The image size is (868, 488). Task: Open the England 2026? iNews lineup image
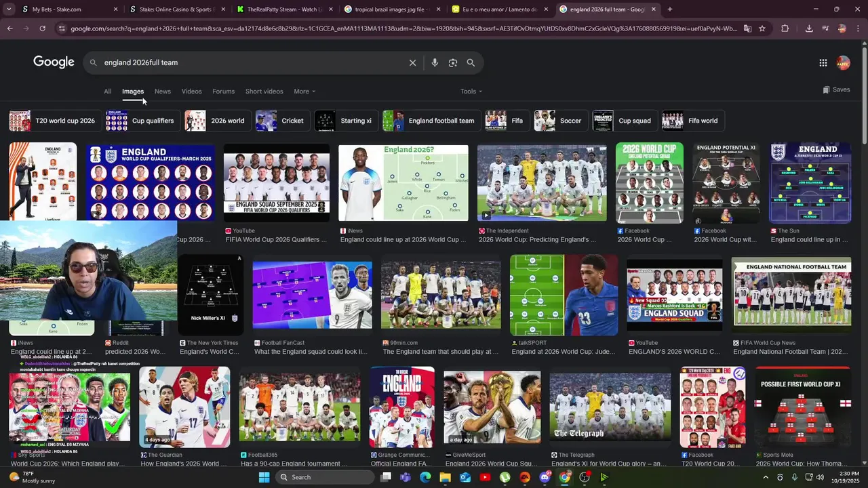coord(403,182)
